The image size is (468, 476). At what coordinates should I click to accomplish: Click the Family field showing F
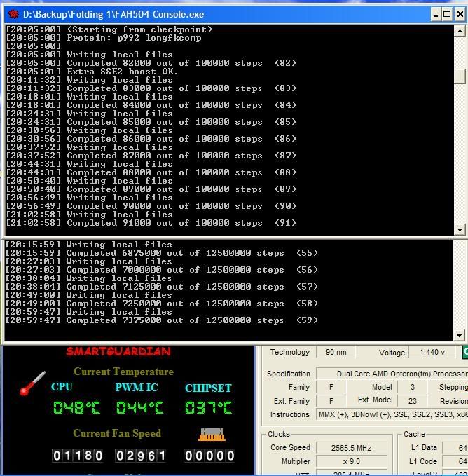[331, 387]
